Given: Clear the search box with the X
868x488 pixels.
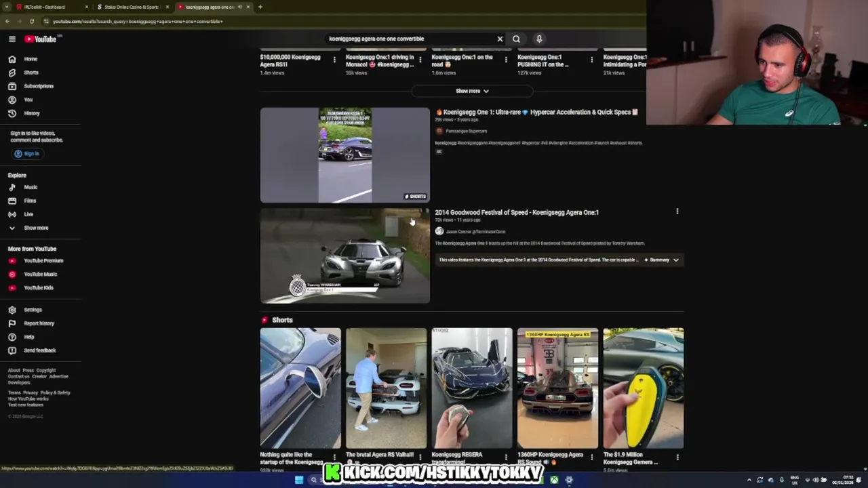Looking at the screenshot, I should point(500,39).
